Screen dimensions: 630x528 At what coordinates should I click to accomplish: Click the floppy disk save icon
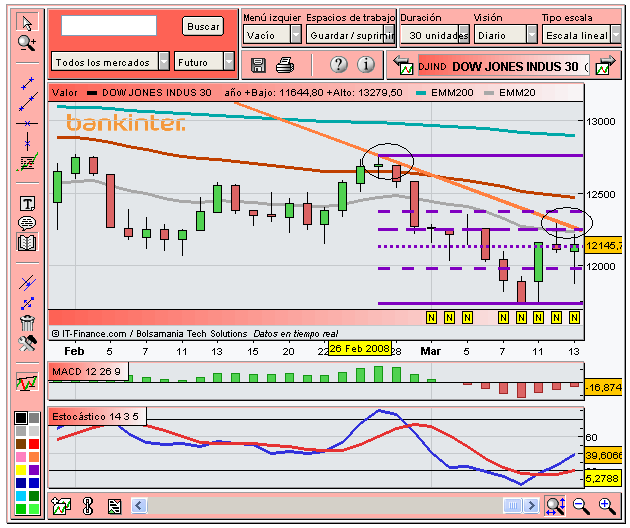pos(258,65)
